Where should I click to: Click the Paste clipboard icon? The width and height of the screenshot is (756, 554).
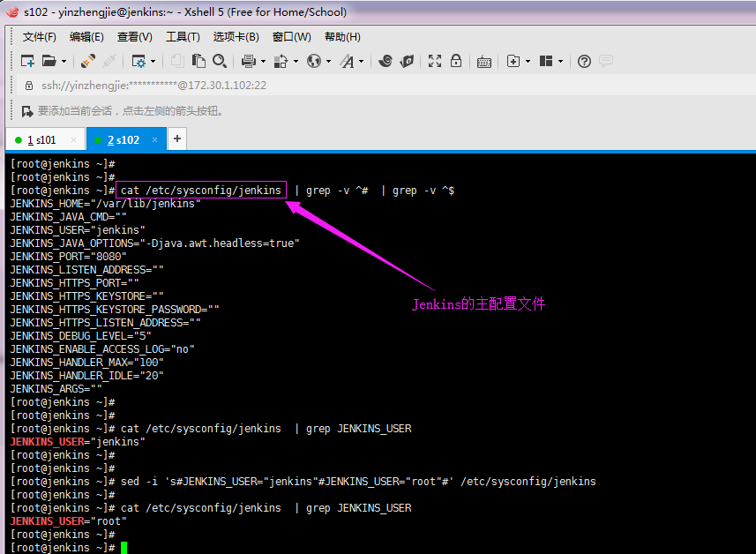point(198,61)
